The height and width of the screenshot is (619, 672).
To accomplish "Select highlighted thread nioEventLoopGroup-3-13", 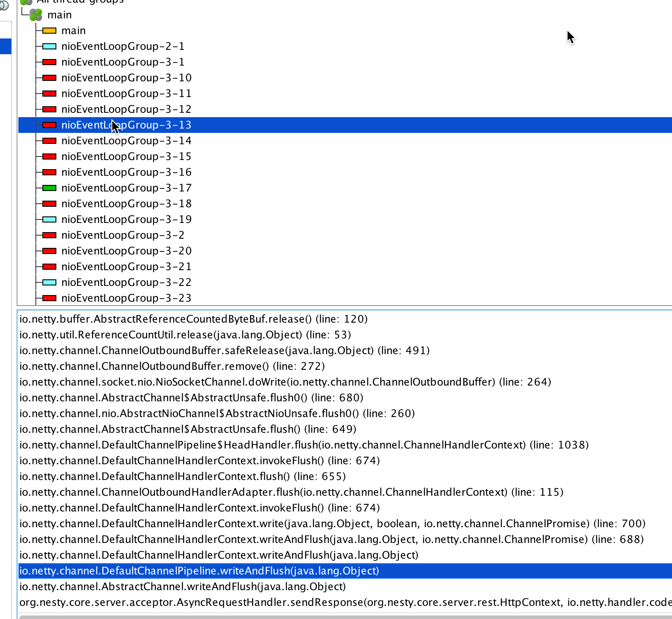I will [345, 125].
